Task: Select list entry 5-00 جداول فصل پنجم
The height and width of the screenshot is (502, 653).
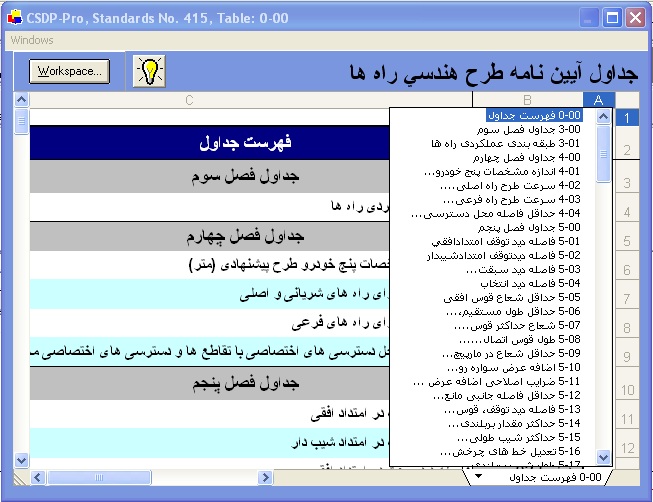Action: tap(529, 228)
